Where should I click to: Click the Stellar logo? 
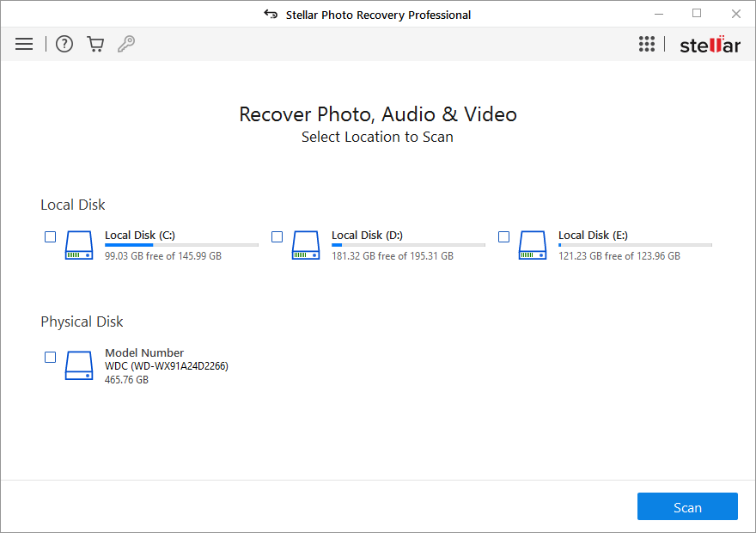pyautogui.click(x=710, y=44)
